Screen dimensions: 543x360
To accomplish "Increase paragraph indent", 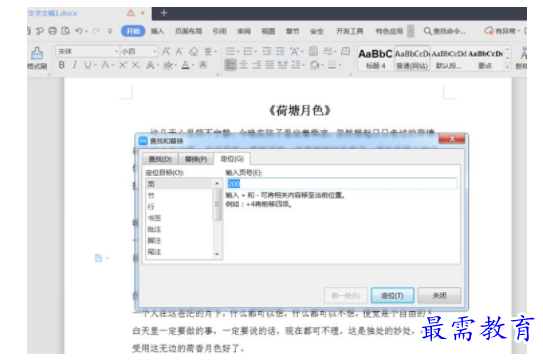I will click(280, 52).
